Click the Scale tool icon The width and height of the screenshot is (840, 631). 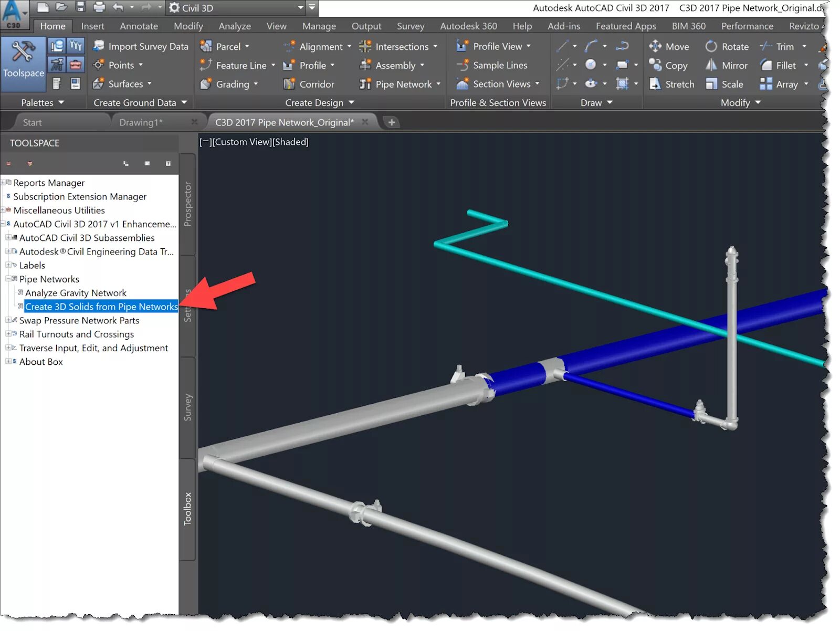point(711,84)
